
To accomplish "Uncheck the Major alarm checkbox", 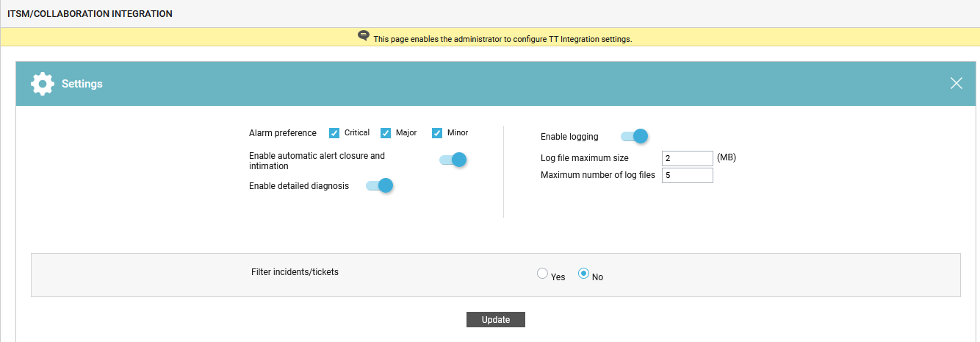I will (386, 133).
